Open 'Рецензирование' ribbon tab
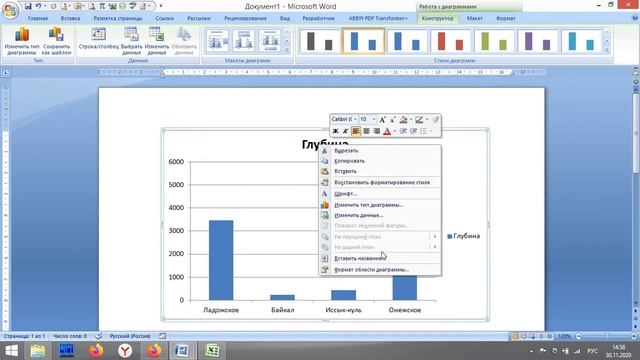Screen dimensions: 640x360 245,18
